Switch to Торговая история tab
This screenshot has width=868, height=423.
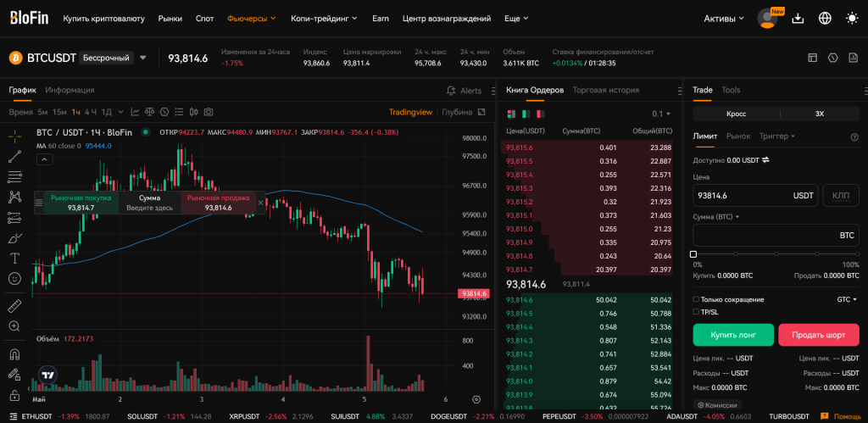pyautogui.click(x=606, y=90)
